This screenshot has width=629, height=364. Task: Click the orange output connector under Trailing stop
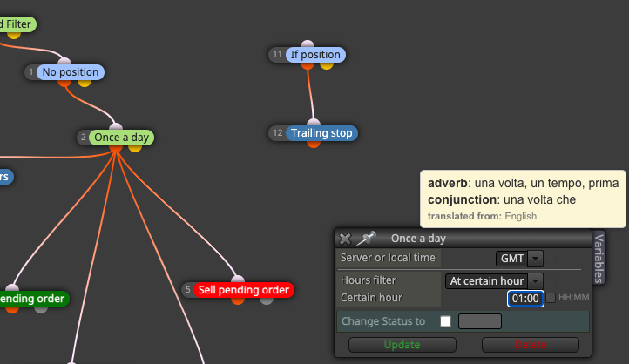click(314, 144)
